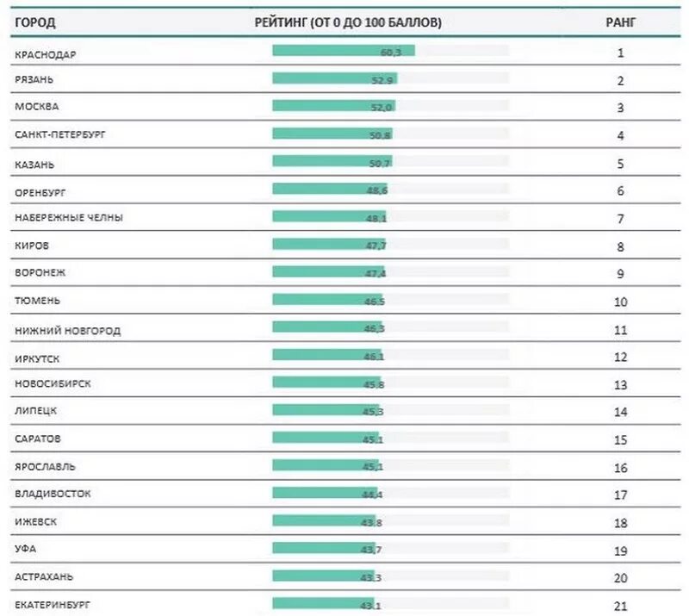Image resolution: width=689 pixels, height=616 pixels.
Task: Click rank number 20 beside Астрахань
Action: coord(620,577)
